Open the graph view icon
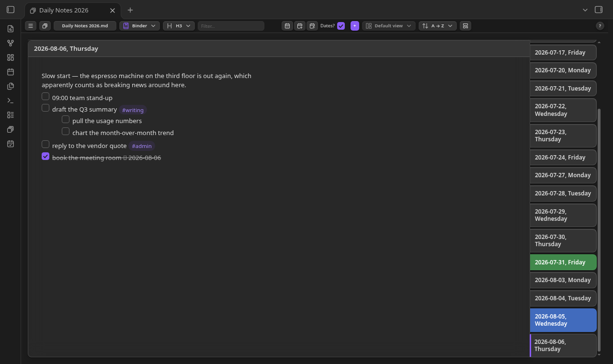613x364 pixels. [x=11, y=43]
